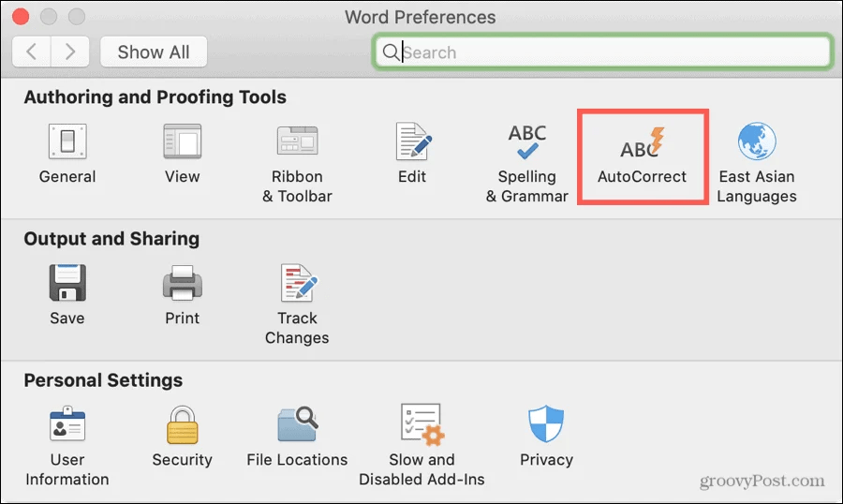The width and height of the screenshot is (843, 504).
Task: Open Privacy preferences
Action: point(546,437)
